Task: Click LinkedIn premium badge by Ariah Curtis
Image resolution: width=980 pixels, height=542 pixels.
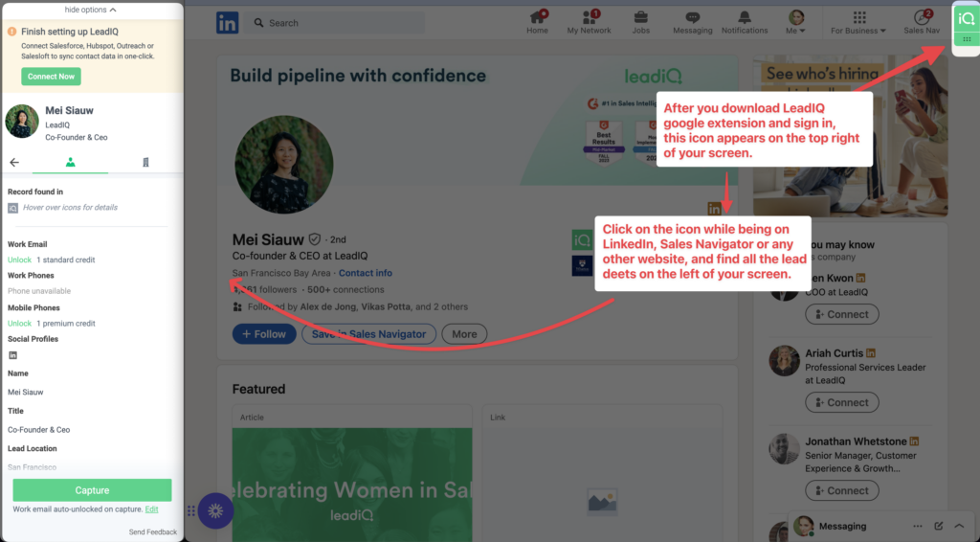Action: tap(871, 353)
